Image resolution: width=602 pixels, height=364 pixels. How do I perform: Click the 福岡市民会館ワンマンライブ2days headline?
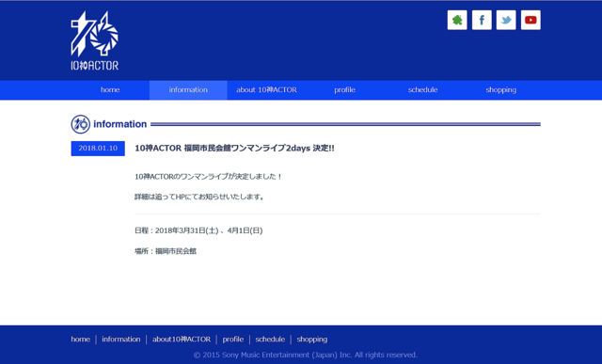[234, 149]
